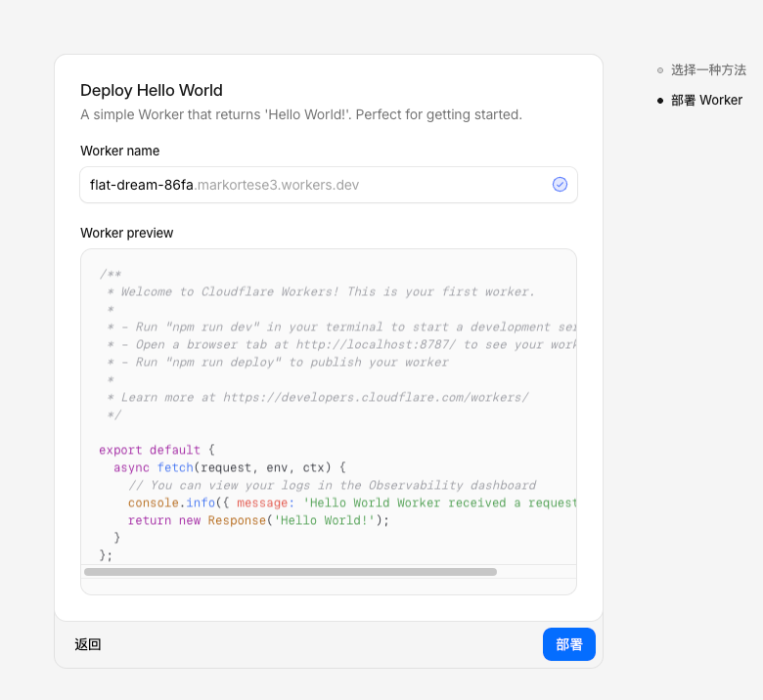
Task: Click the "Deploy Hello World" heading
Action: [x=152, y=91]
